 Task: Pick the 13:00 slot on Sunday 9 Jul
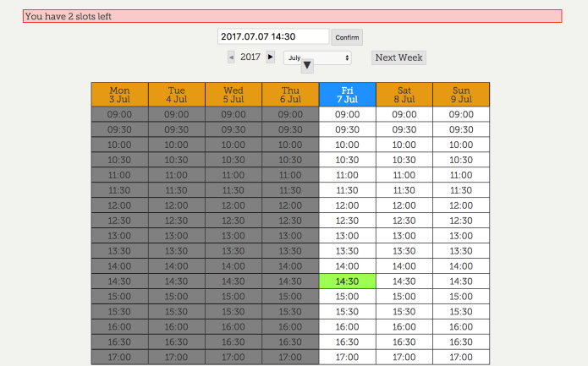[461, 236]
